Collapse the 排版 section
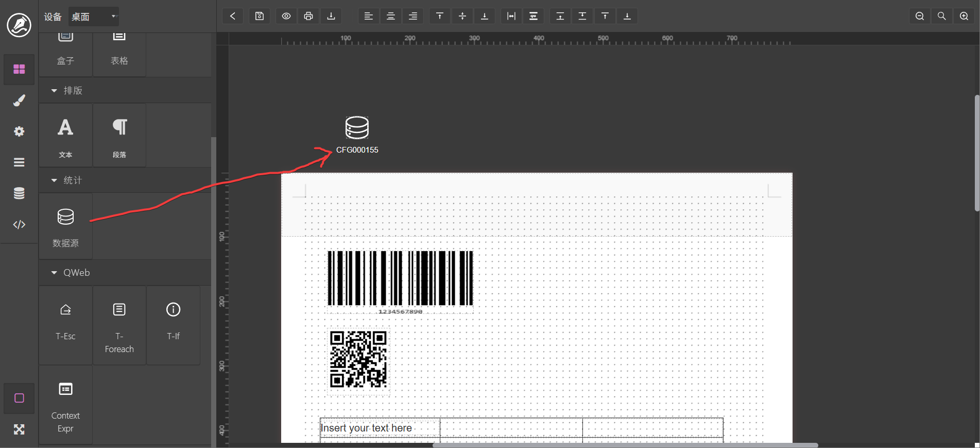 tap(55, 91)
